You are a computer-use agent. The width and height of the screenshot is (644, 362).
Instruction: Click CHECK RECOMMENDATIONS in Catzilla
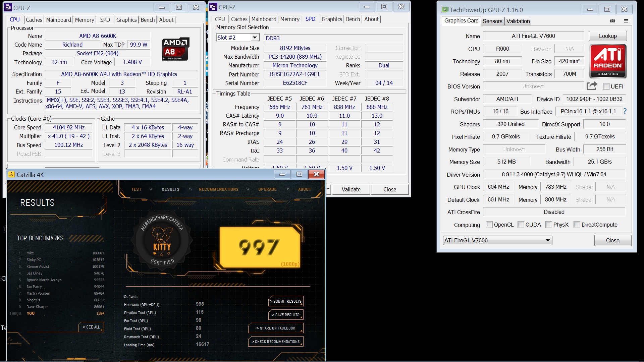tap(276, 342)
